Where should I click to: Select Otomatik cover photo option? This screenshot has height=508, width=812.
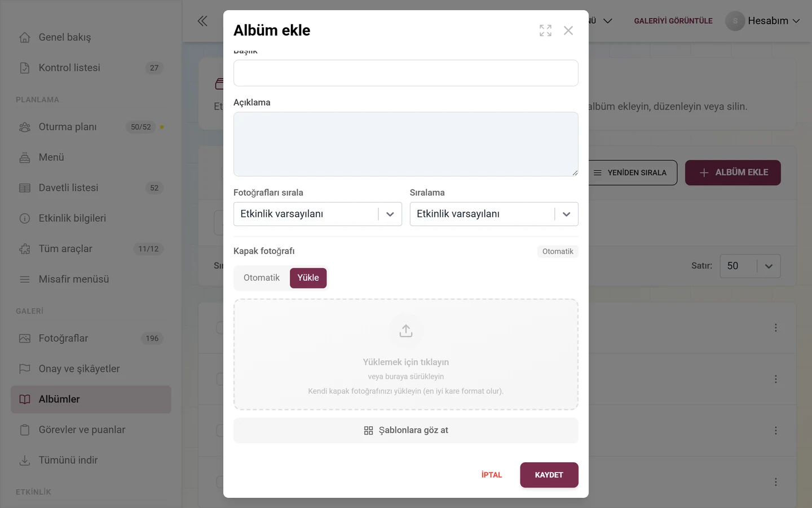tap(262, 278)
